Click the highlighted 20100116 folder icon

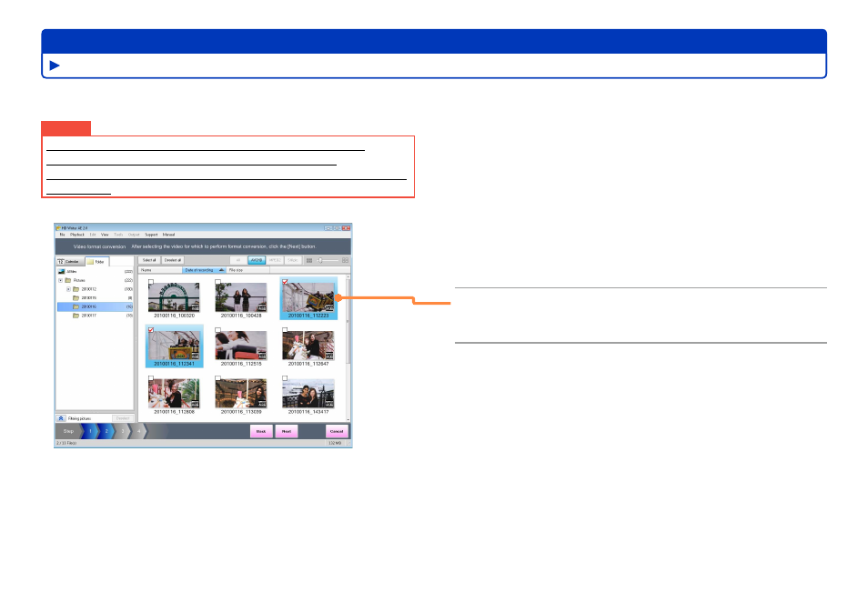(x=76, y=306)
